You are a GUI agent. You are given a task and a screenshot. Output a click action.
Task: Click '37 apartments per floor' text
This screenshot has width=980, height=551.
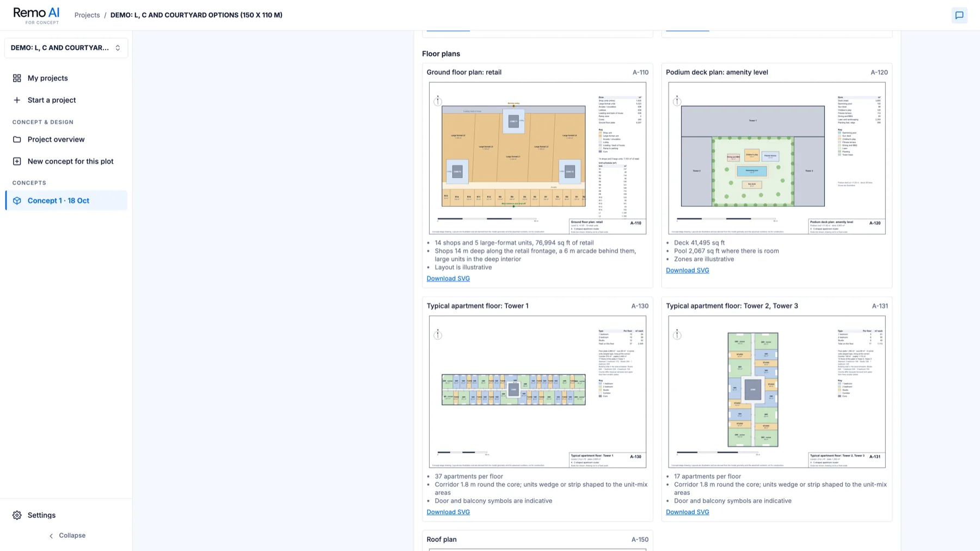click(x=469, y=476)
